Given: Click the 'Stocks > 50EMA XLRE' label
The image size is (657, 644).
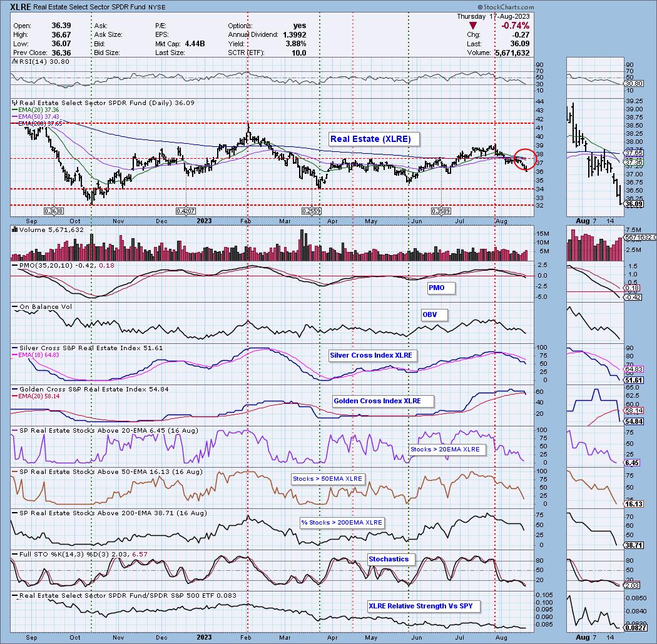Looking at the screenshot, I should (x=327, y=478).
